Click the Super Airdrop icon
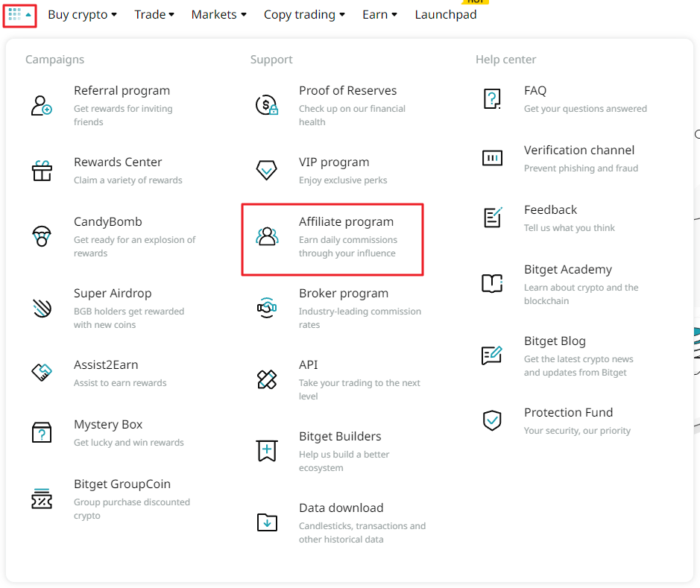This screenshot has height=588, width=700. point(42,308)
